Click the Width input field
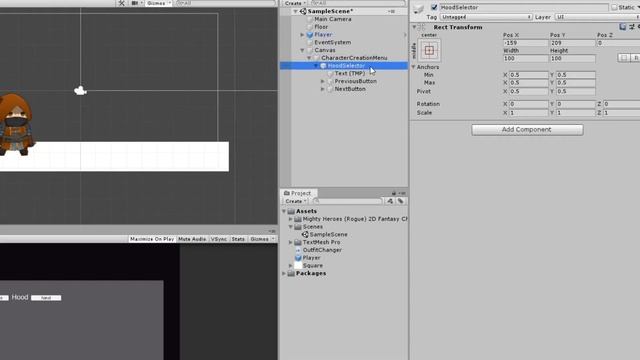 click(x=525, y=58)
